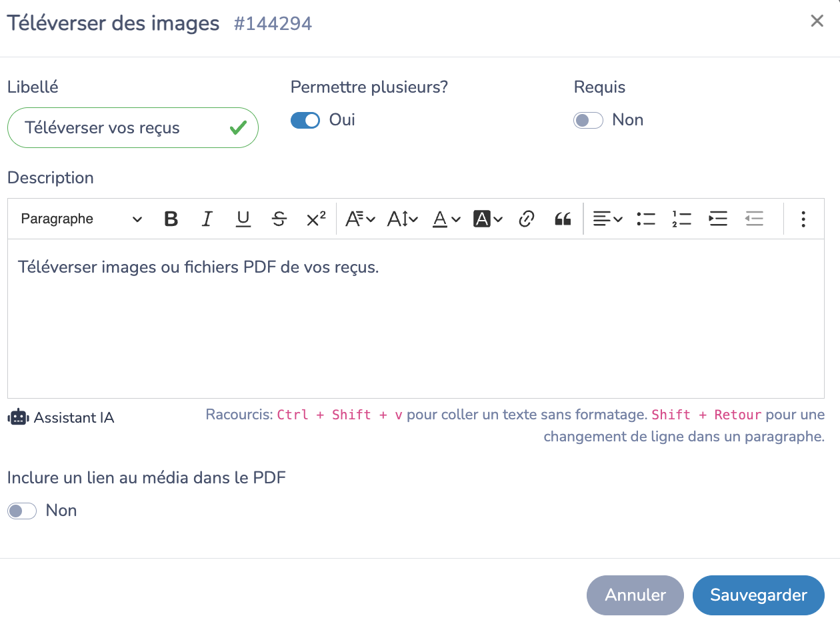
Task: Turn off the 'Permettre plusieurs?' switch
Action: coord(305,120)
